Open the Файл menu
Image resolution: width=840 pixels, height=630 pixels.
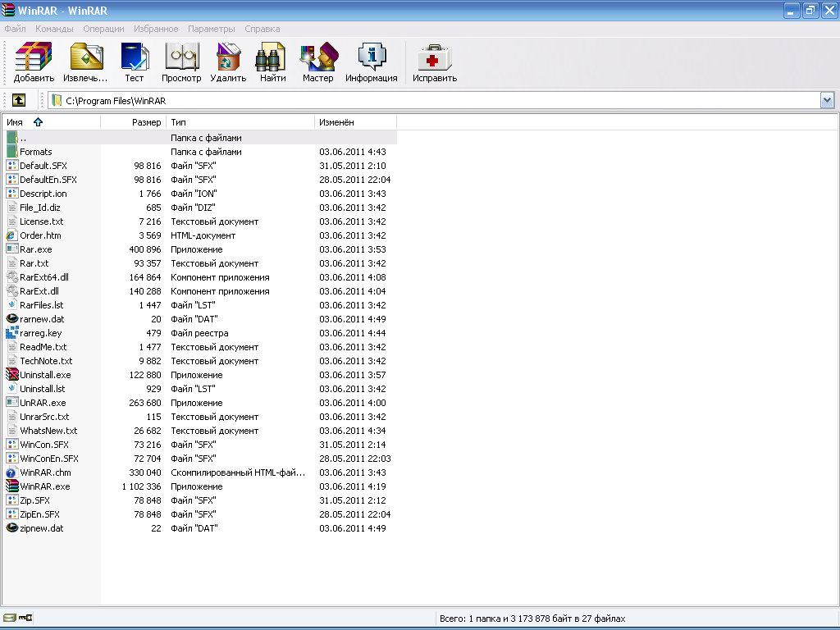15,29
